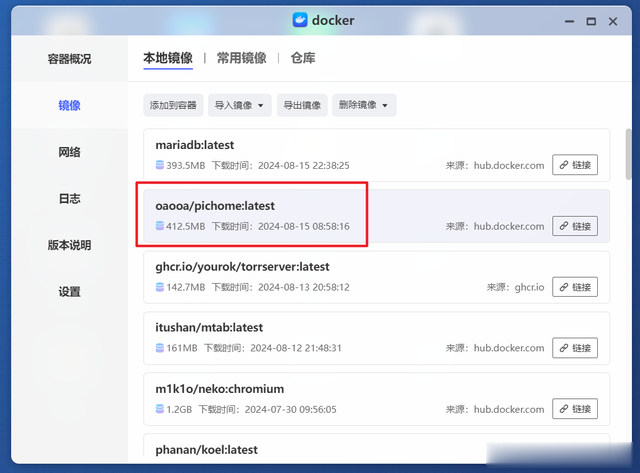
Task: Click the 393.5MB size value
Action: 186,165
